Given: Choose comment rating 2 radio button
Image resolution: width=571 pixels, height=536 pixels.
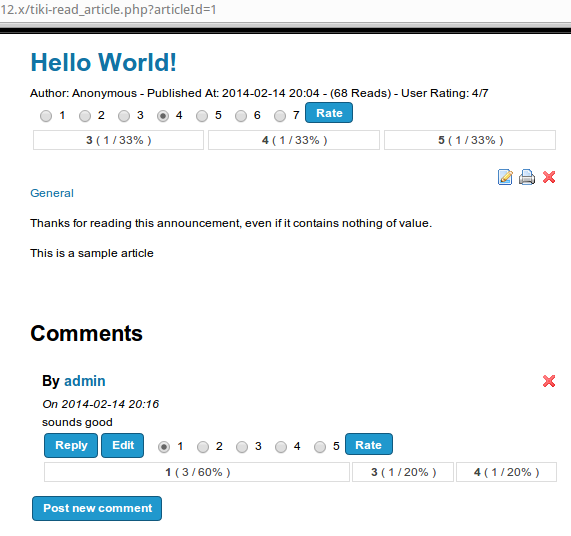Looking at the screenshot, I should coord(203,447).
